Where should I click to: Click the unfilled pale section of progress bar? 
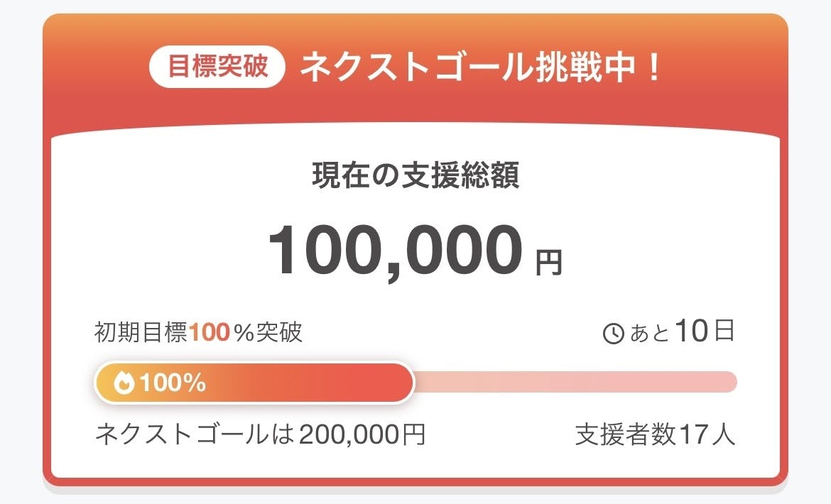pos(575,382)
